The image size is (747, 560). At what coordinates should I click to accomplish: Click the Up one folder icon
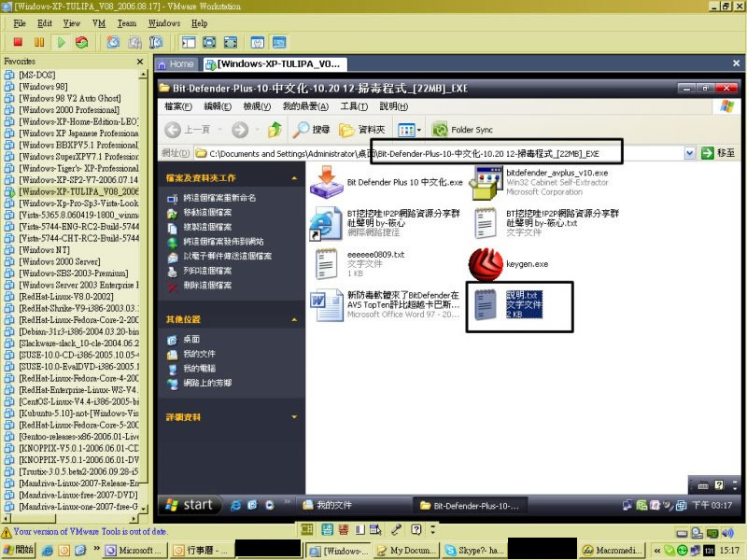275,130
